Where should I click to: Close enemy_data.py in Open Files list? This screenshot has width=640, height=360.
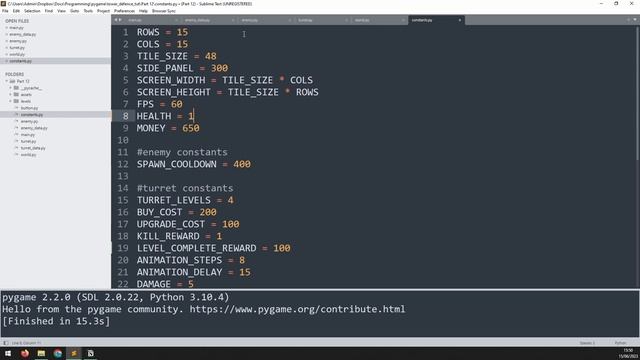click(7, 34)
